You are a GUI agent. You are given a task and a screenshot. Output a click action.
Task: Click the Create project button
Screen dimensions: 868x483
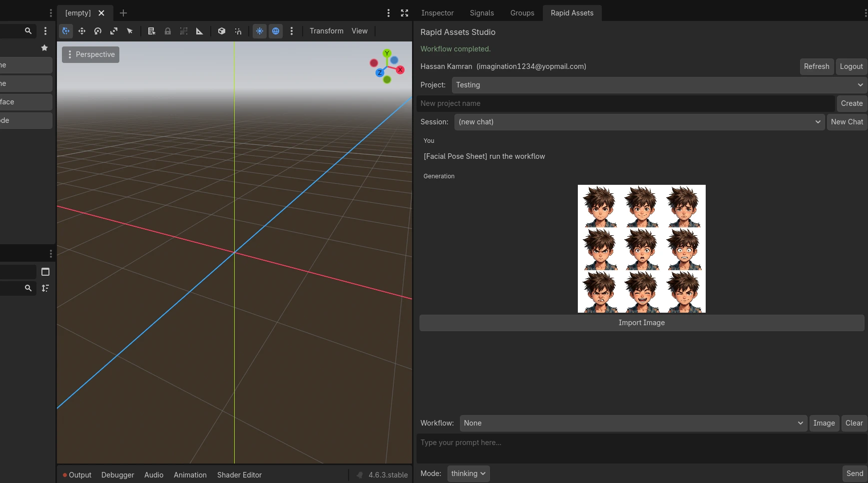pos(852,103)
